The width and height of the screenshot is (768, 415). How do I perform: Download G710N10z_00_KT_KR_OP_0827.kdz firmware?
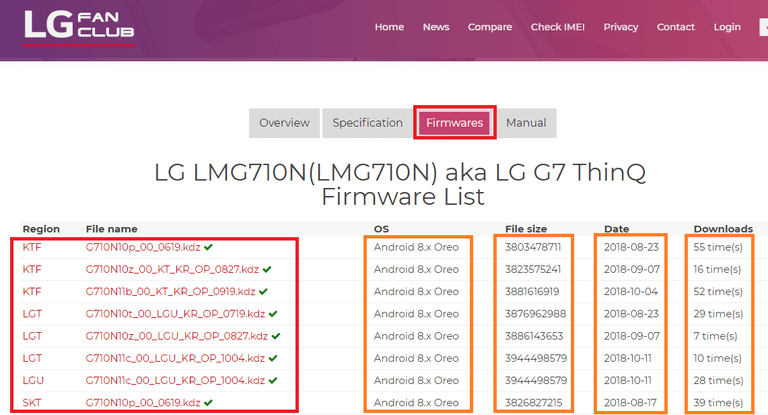tap(172, 269)
